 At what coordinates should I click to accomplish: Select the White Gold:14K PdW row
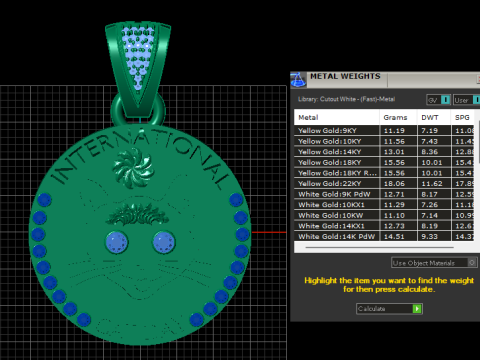384,236
